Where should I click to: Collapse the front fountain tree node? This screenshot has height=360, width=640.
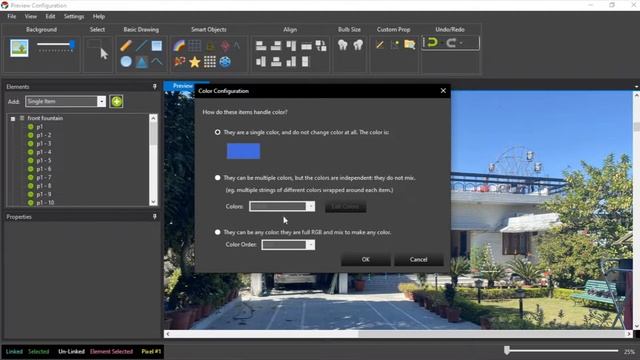13,119
